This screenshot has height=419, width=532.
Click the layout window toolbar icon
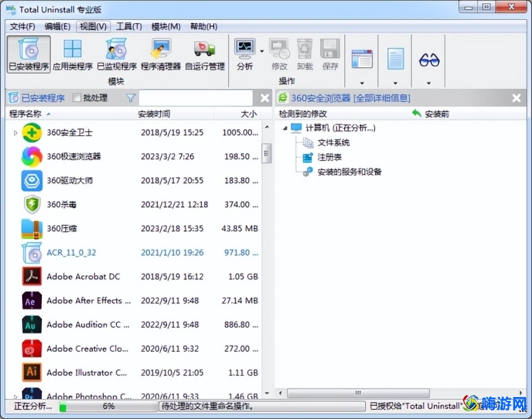point(362,59)
